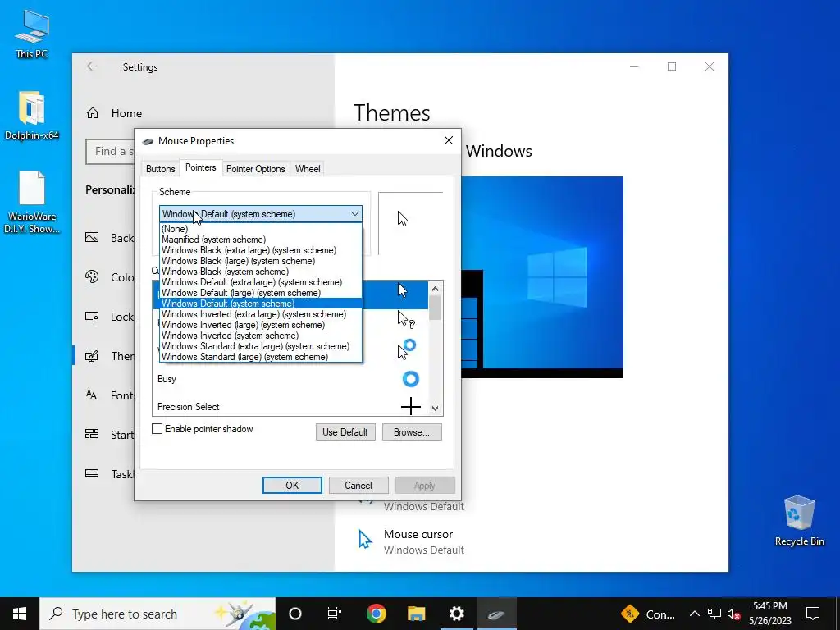The width and height of the screenshot is (840, 630).
Task: Click the network tray icon
Action: [714, 614]
